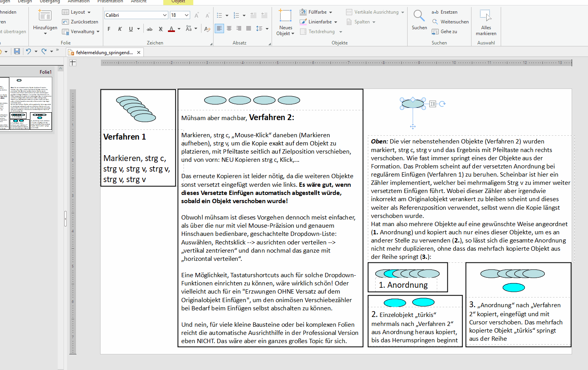Screen dimensions: 588x370
Task: Open the Verwaltung dropdown
Action: click(x=81, y=32)
